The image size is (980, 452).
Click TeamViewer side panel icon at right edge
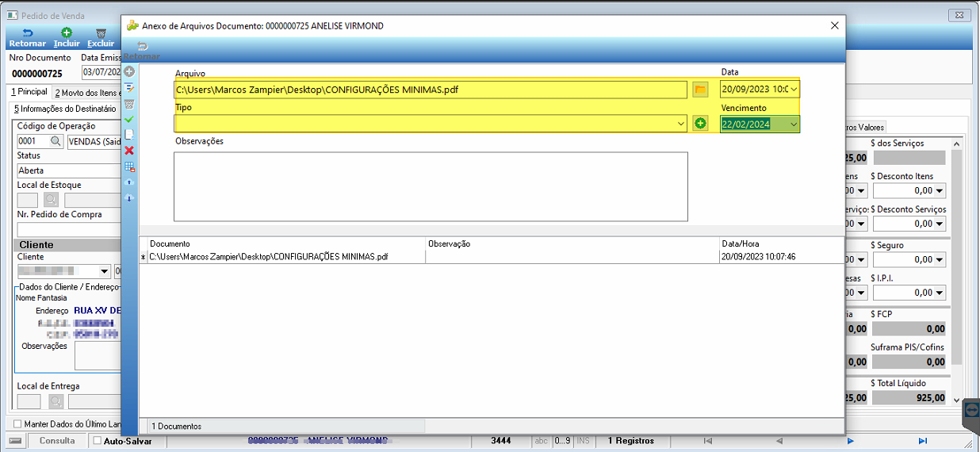tap(972, 409)
